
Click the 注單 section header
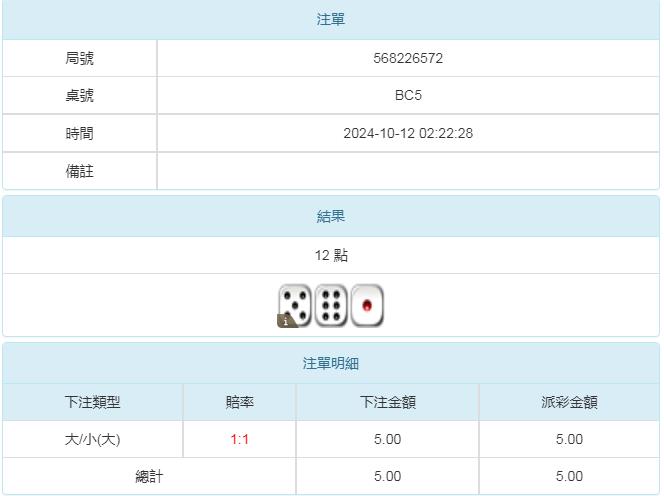point(331,20)
